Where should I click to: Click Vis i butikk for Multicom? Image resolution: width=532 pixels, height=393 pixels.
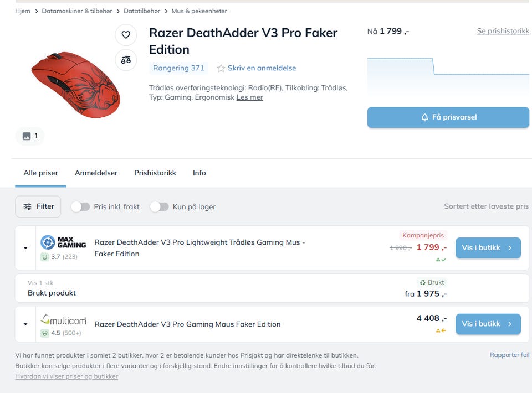tap(488, 324)
